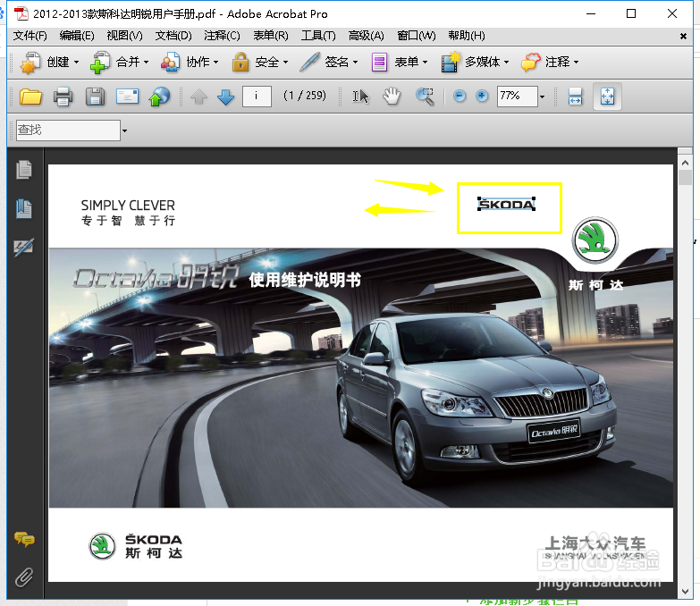Open the Advanced (高级) menu
The image size is (700, 606).
point(366,36)
